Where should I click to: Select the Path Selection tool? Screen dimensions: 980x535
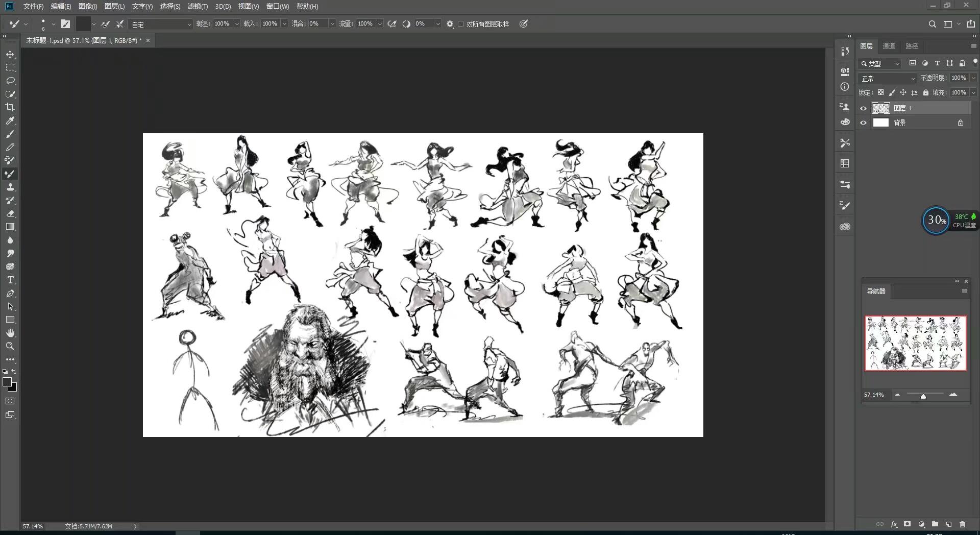click(10, 306)
